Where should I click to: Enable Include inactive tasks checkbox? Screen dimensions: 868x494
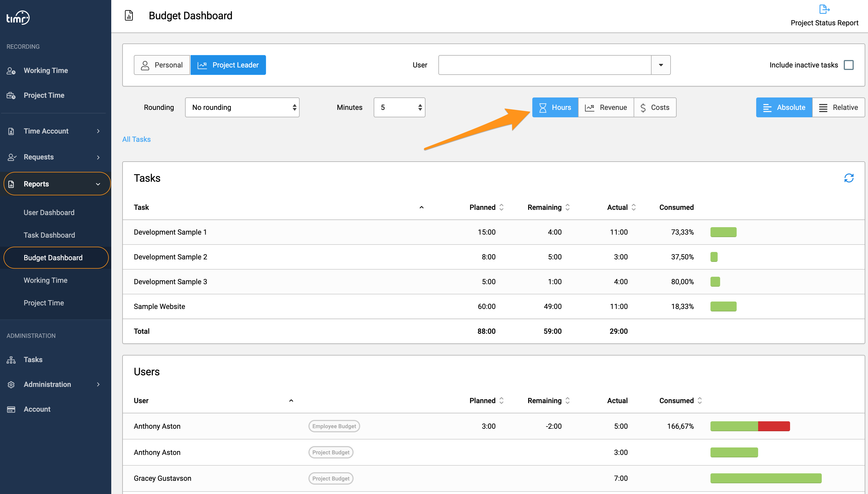coord(848,65)
